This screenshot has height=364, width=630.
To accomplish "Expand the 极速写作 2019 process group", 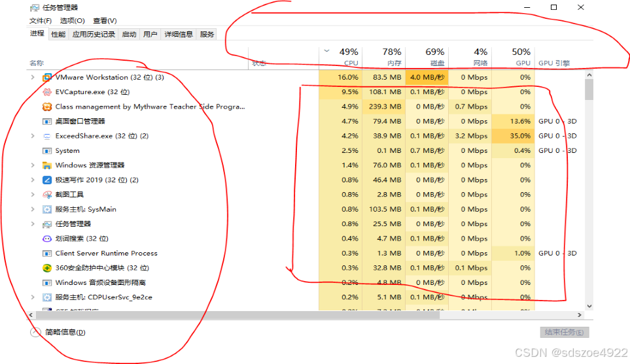I will 33,180.
